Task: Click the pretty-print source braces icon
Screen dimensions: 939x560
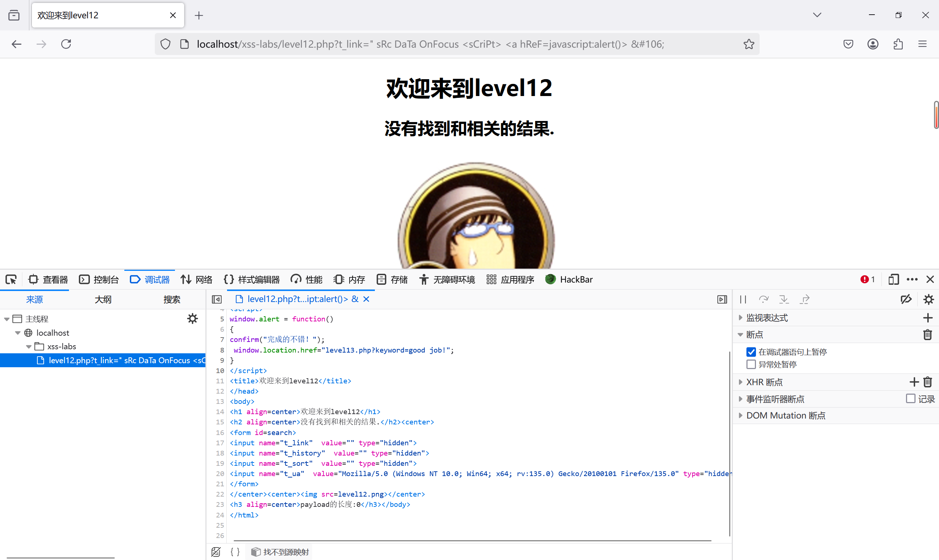Action: 235,552
